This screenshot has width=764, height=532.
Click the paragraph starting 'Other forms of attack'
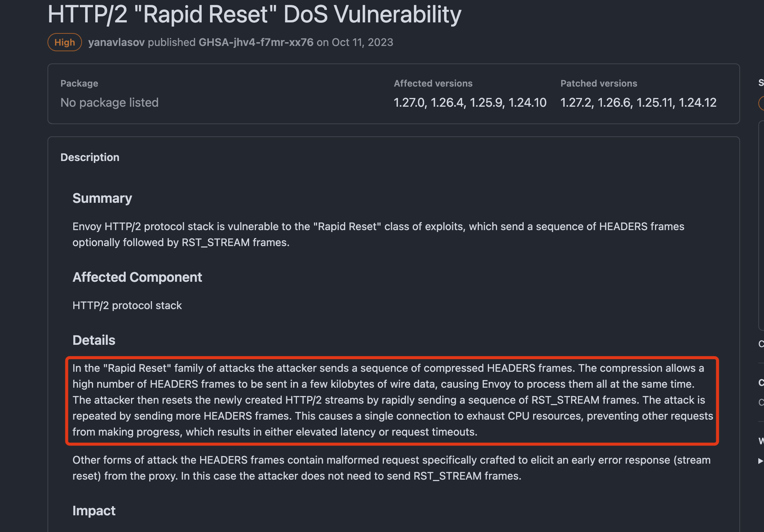click(x=391, y=468)
